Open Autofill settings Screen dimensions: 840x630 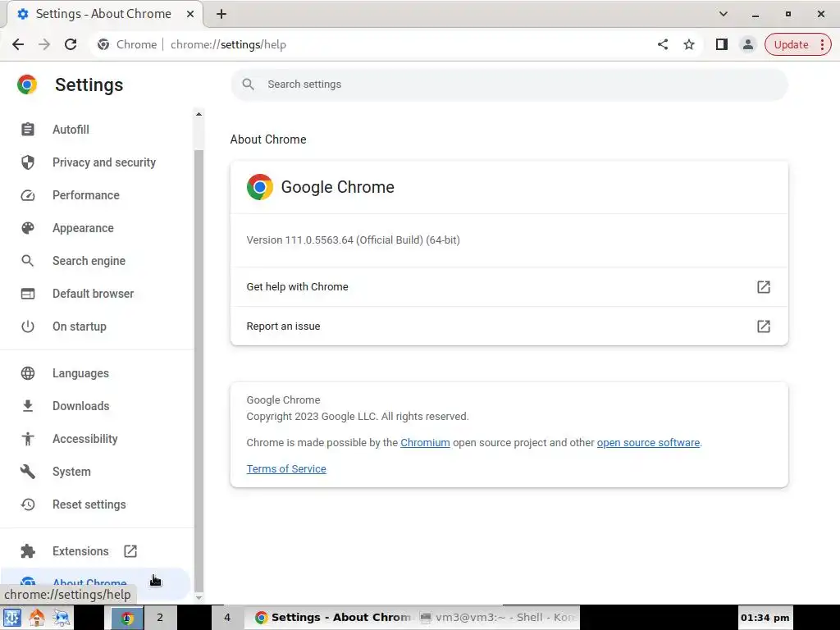71,130
